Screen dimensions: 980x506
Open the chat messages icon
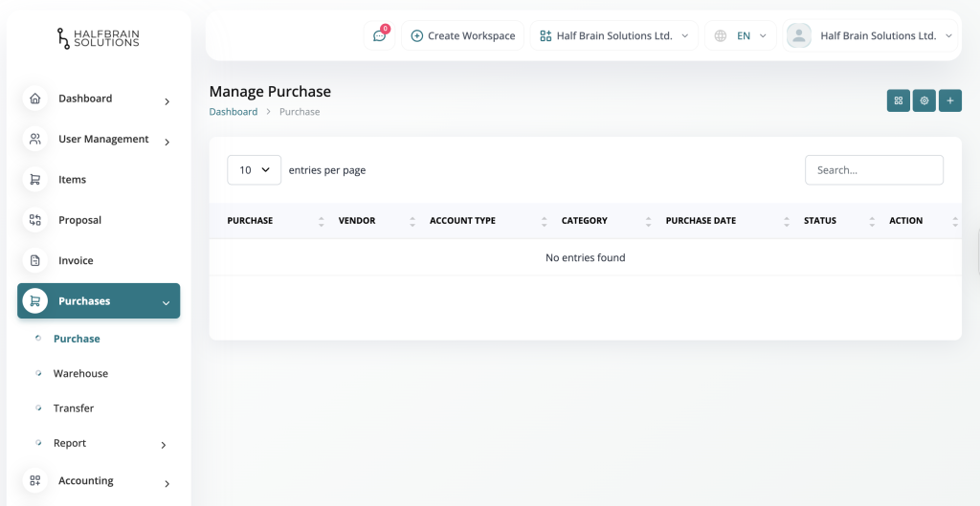pos(380,36)
